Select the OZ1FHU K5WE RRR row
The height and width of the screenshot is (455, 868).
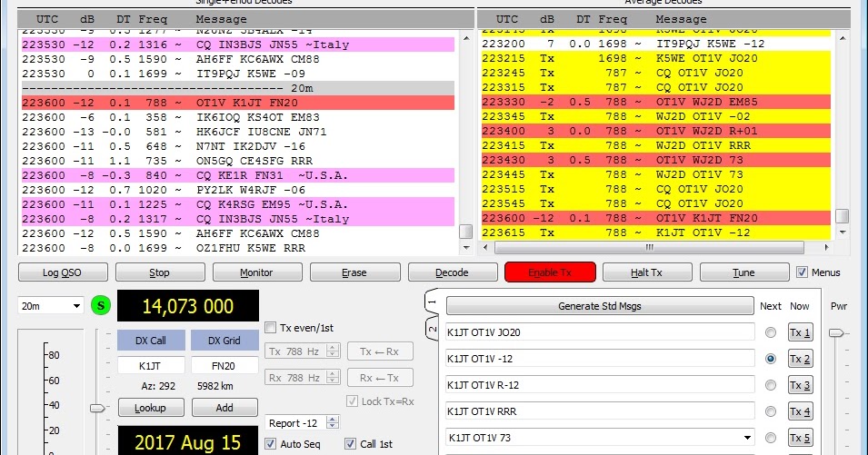[x=238, y=248]
